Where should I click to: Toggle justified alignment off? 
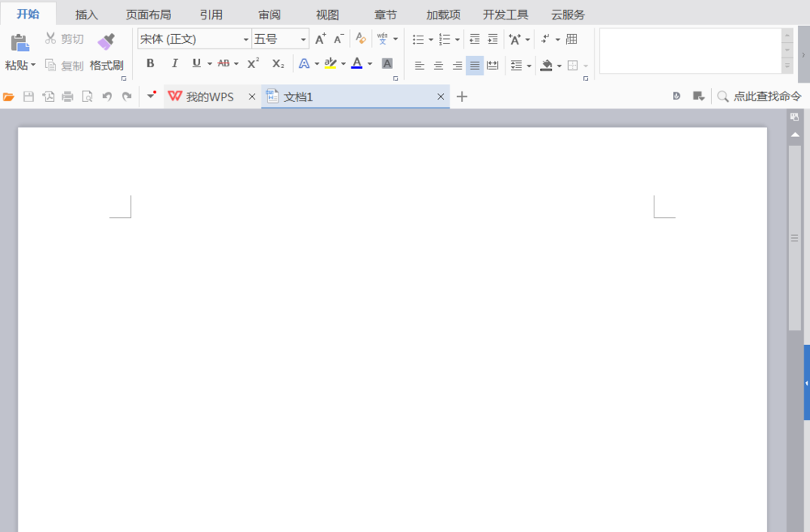(x=474, y=66)
